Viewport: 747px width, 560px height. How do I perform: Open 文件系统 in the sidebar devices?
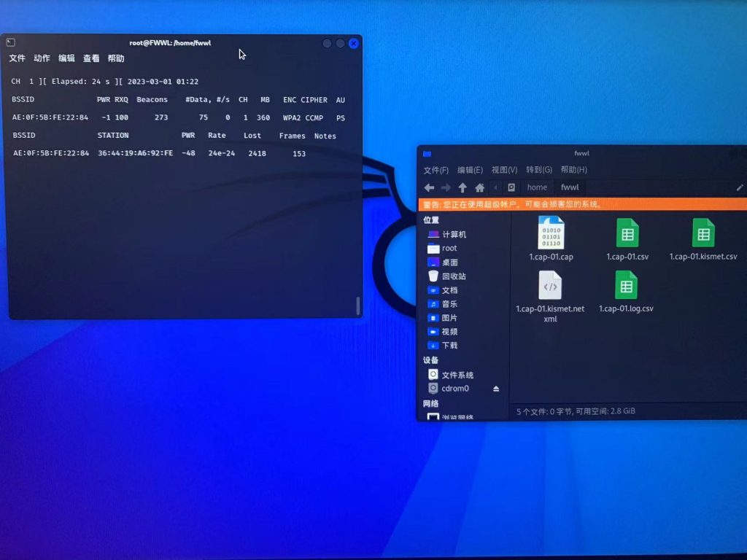click(451, 375)
